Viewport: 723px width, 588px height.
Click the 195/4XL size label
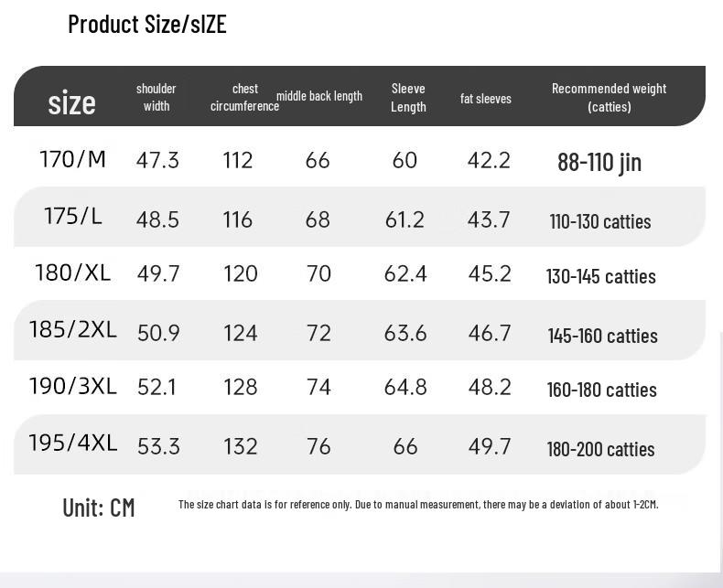(x=73, y=443)
